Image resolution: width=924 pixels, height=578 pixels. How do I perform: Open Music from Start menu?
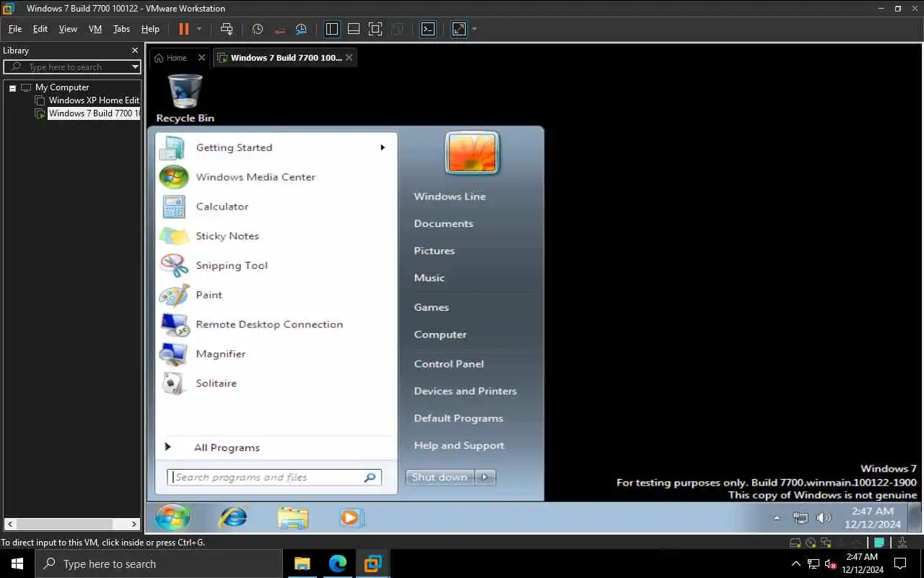point(429,278)
